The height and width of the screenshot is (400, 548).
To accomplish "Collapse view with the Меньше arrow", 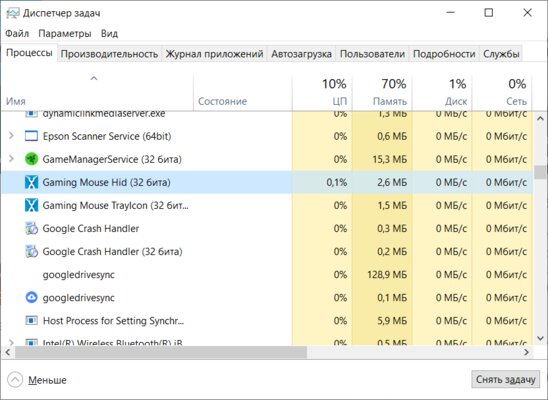I will tap(15, 380).
